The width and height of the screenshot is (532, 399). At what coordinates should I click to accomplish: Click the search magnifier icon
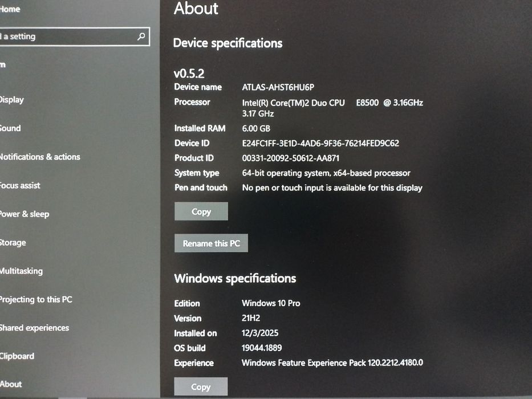point(141,36)
